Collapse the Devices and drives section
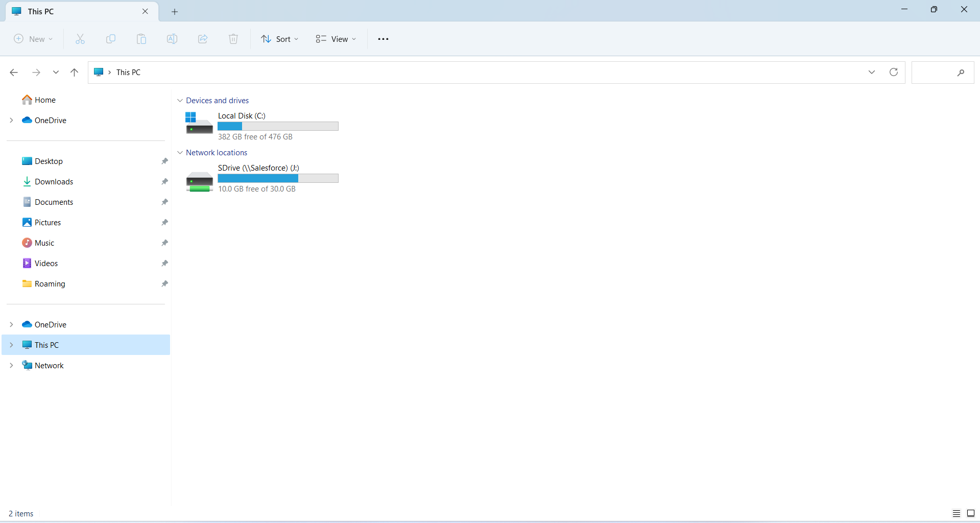The width and height of the screenshot is (980, 523). point(180,100)
